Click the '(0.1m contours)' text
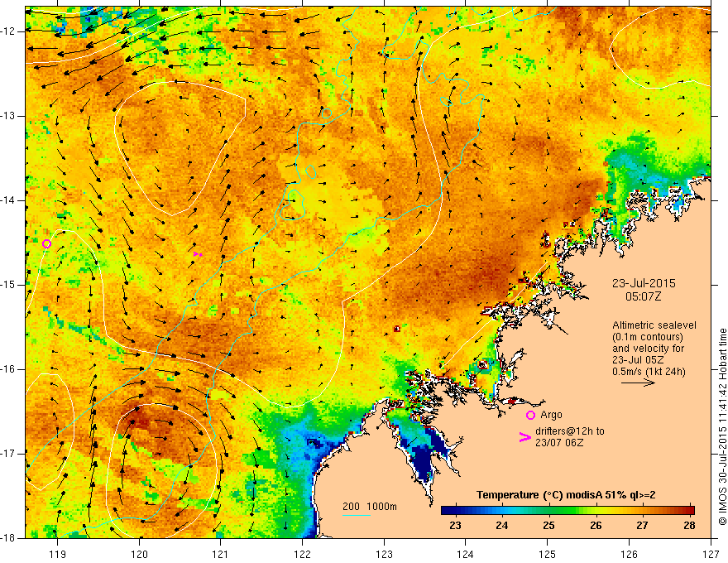 [648, 337]
